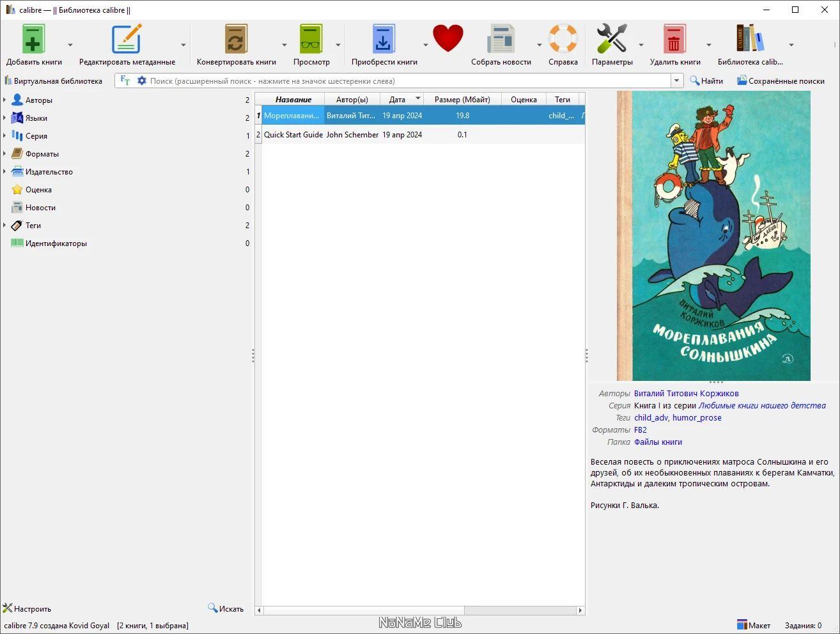Sort the book list by Date column header
Image resolution: width=840 pixels, height=634 pixels.
tap(397, 99)
